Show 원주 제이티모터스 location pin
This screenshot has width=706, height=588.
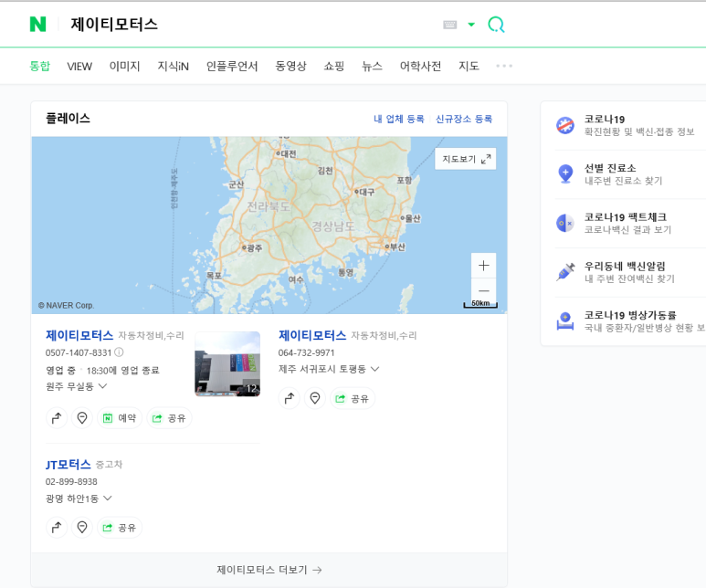coord(82,418)
